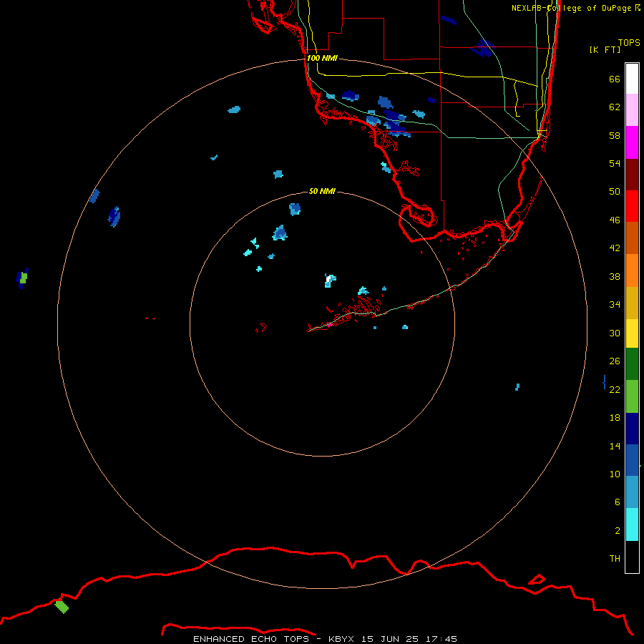Click the 14 scale label
Screen dimensions: 644x644
(615, 446)
